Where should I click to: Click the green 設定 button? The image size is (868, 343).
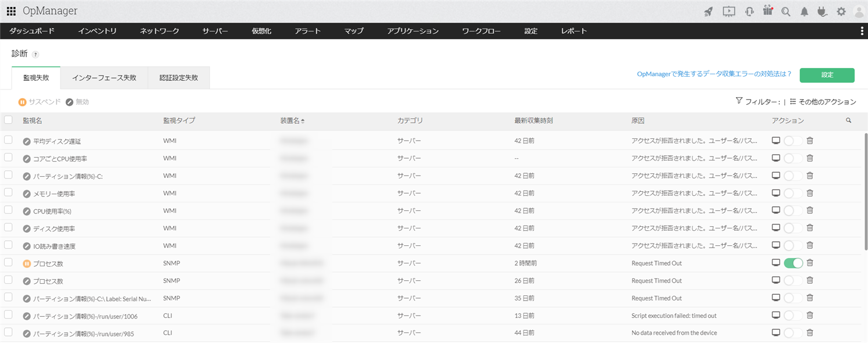[827, 75]
